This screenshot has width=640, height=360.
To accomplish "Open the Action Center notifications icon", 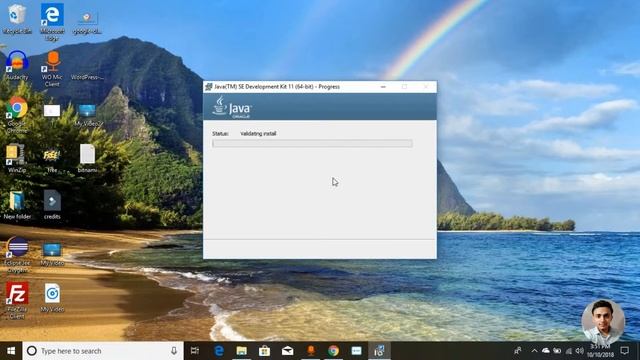I will (624, 351).
